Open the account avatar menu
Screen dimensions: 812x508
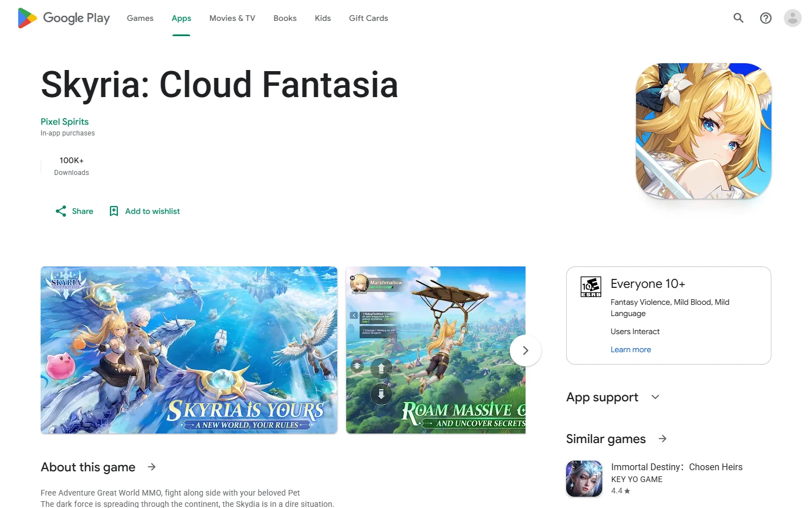(x=793, y=18)
